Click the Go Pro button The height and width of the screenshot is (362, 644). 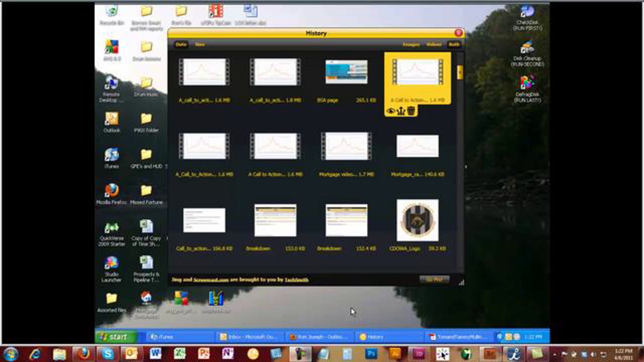[434, 279]
